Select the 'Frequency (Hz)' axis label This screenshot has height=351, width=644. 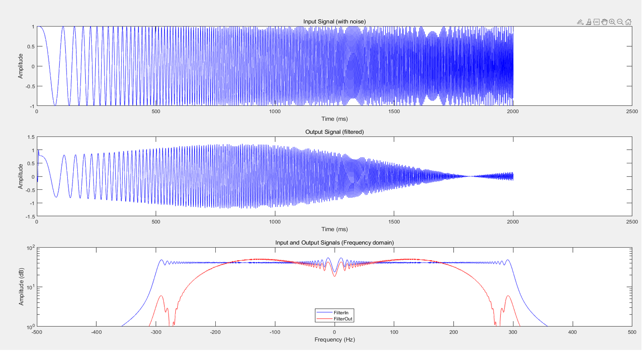[x=335, y=340]
